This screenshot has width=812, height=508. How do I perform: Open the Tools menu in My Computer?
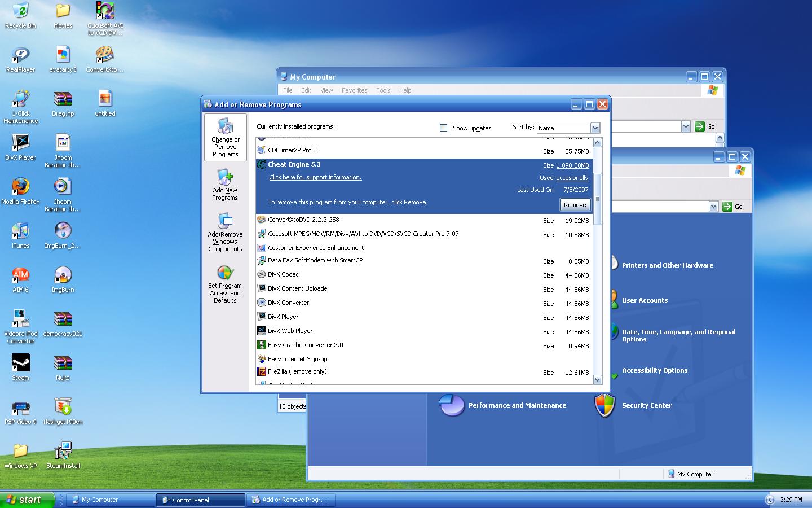click(383, 90)
